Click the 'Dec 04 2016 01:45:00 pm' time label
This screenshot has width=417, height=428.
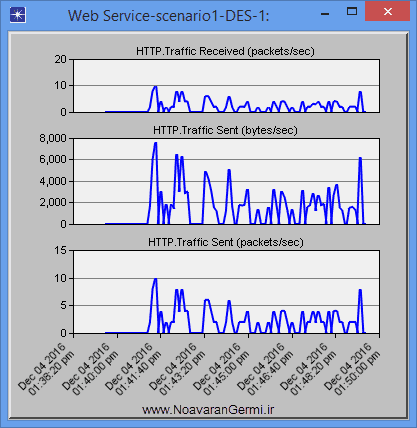[221, 369]
